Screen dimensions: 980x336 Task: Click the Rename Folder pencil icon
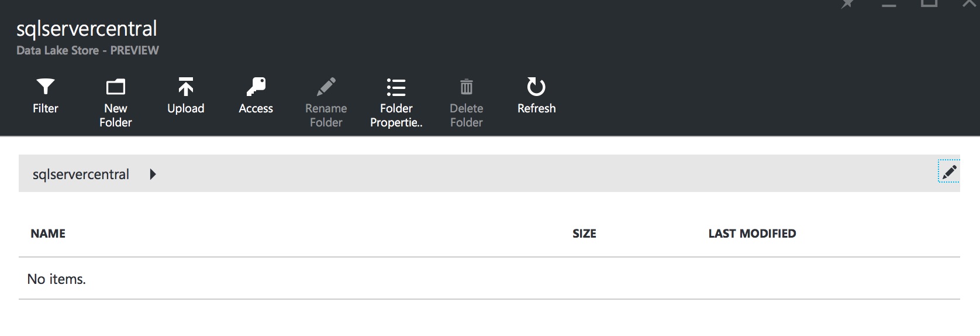[326, 87]
